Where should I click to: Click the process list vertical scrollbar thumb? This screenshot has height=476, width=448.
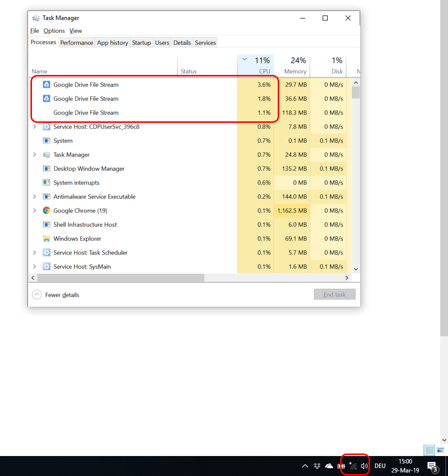tap(356, 92)
